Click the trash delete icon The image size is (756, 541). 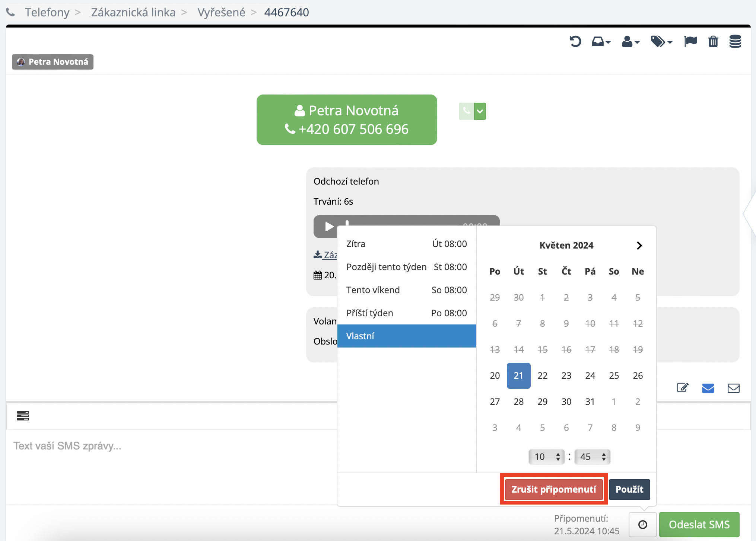click(713, 41)
